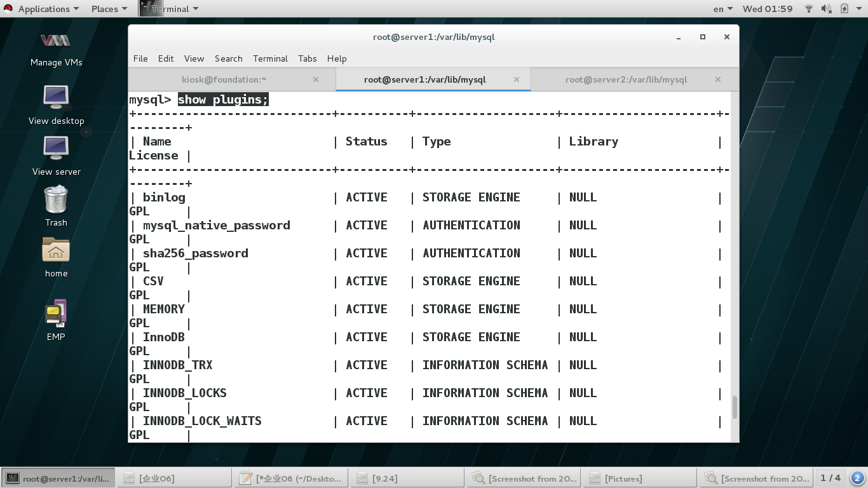Open the home folder desktop icon
Screen dimensions: 868x488
56,257
